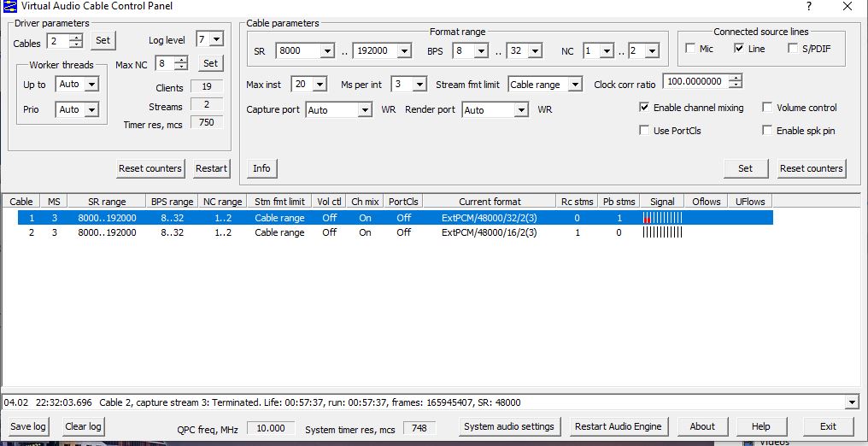Image resolution: width=868 pixels, height=446 pixels.
Task: Click the Clock corr ratio input field
Action: click(x=695, y=82)
